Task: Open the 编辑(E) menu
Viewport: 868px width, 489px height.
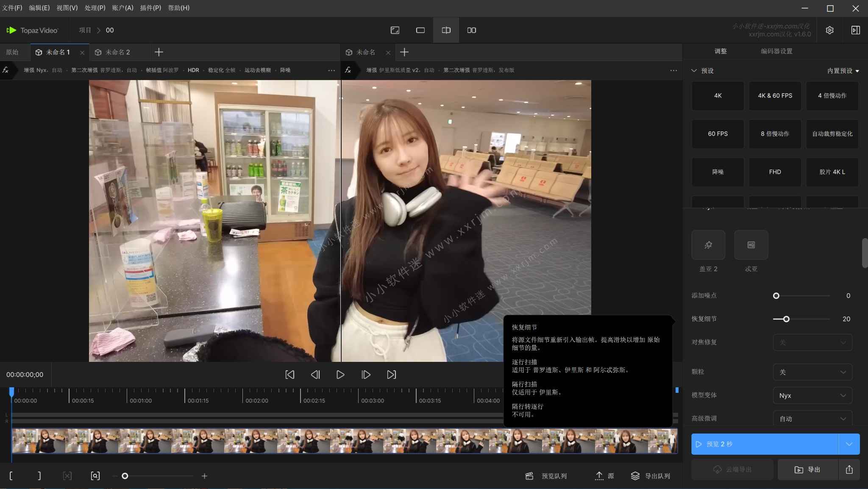Action: point(39,8)
